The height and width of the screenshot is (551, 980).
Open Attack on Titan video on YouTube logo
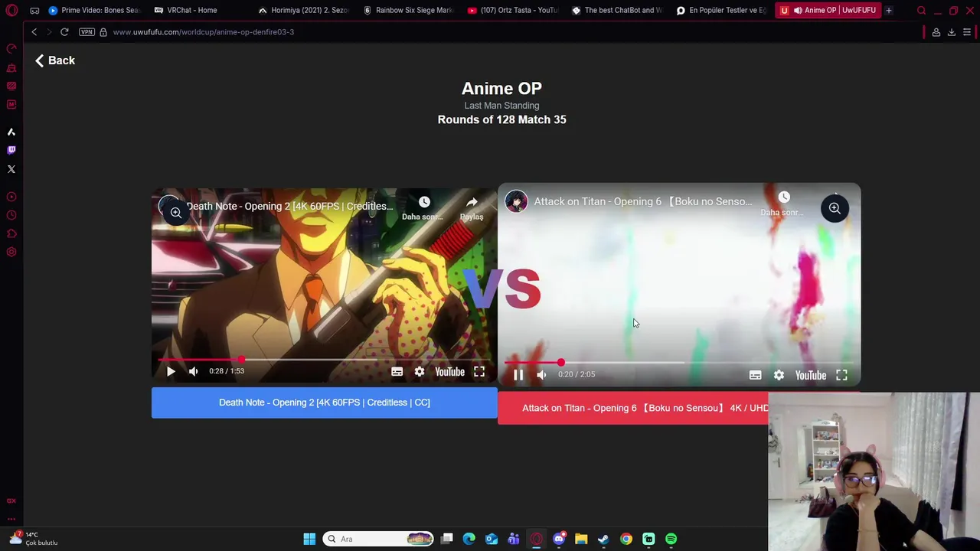click(810, 375)
